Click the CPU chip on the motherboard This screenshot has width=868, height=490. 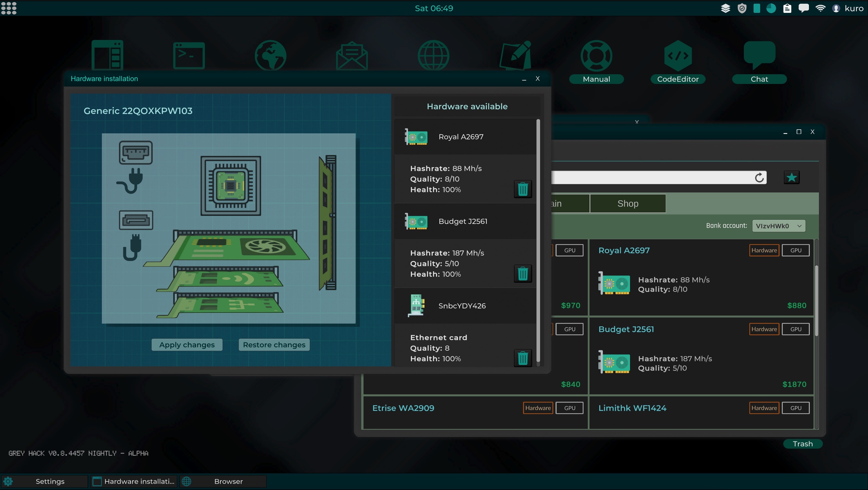point(231,186)
